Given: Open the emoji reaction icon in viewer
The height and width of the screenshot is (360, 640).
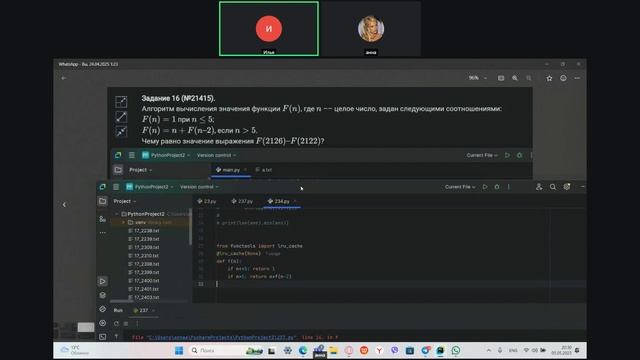Looking at the screenshot, I should click(x=563, y=78).
